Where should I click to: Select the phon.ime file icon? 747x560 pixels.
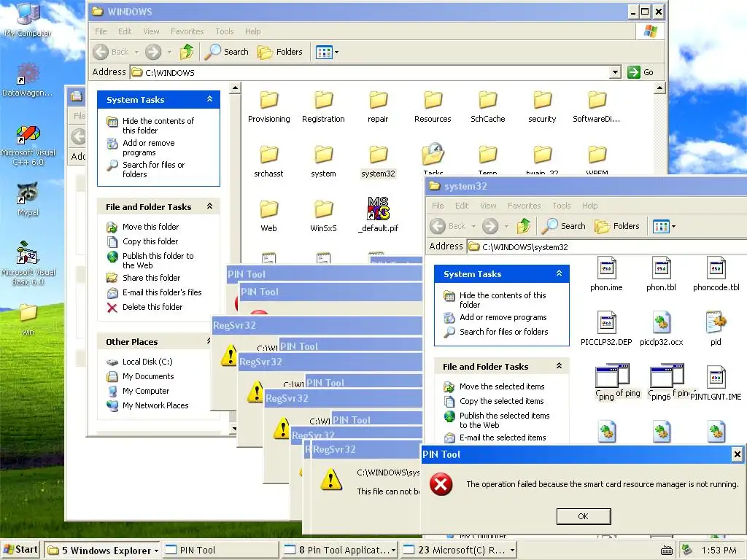[x=606, y=268]
